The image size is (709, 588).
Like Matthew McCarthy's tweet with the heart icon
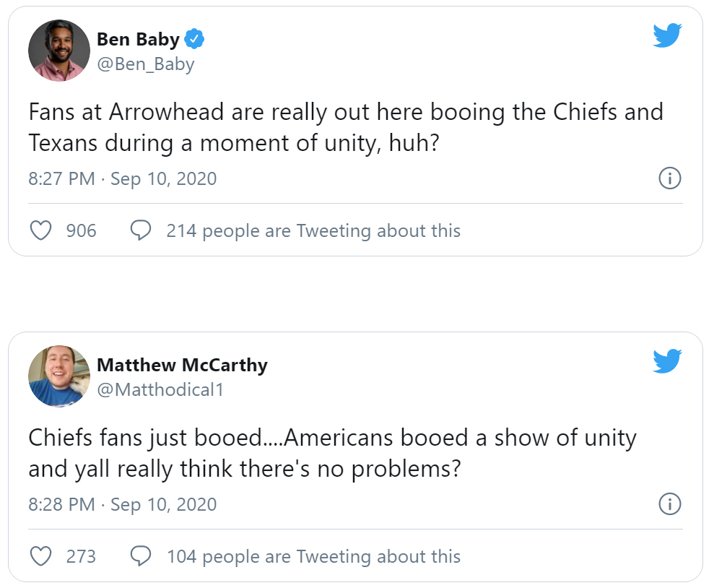(42, 556)
